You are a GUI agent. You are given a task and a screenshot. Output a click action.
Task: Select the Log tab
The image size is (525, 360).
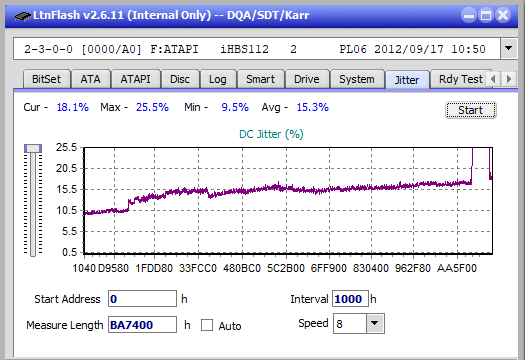click(218, 79)
